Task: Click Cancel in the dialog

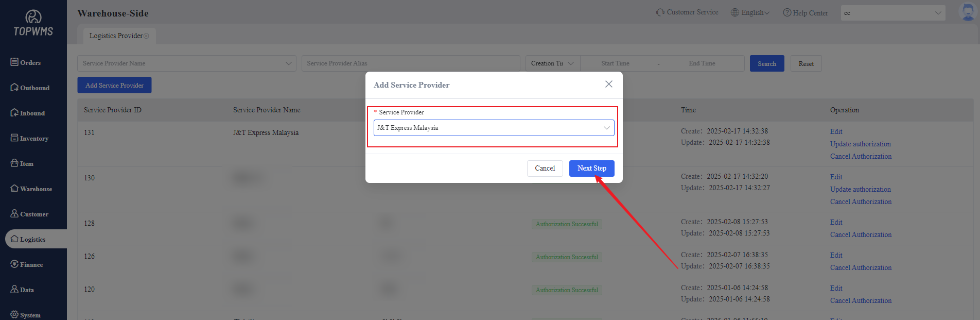Action: click(545, 169)
